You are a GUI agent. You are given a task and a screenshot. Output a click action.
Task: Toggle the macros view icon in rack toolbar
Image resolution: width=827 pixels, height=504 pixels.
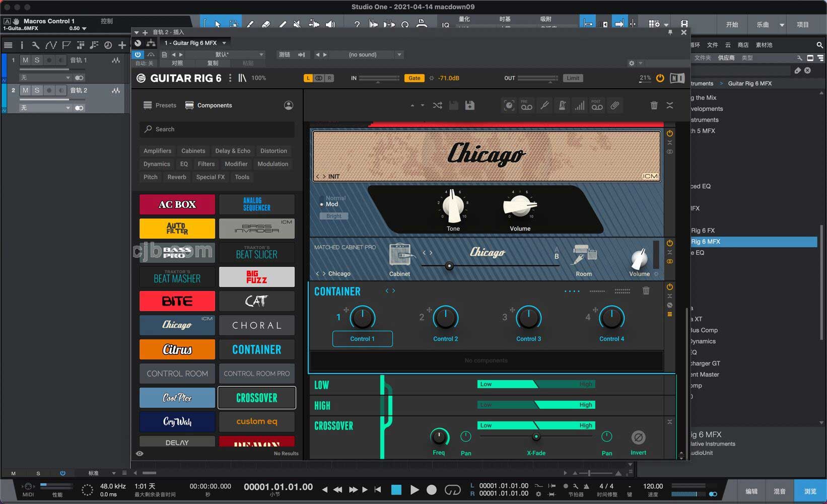509,105
